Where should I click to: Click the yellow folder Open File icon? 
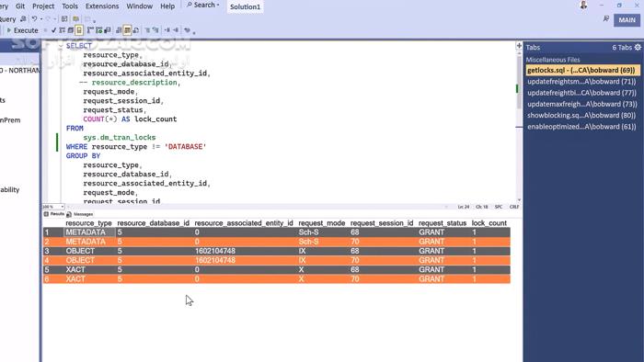click(x=75, y=19)
